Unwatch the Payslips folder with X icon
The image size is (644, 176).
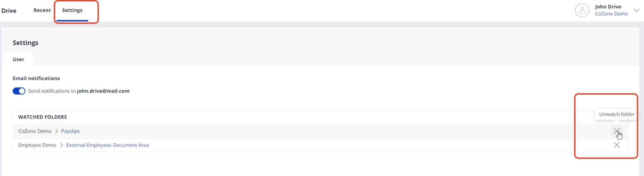(616, 131)
